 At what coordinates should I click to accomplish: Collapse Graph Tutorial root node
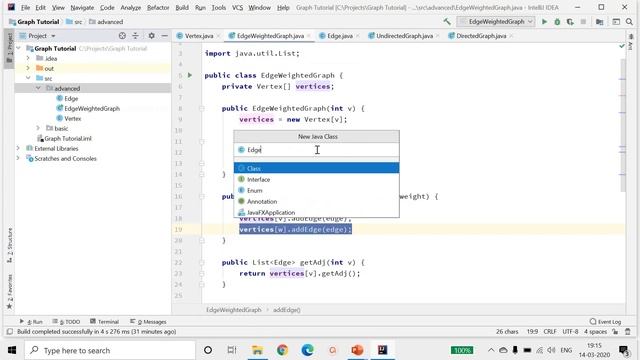[18, 48]
